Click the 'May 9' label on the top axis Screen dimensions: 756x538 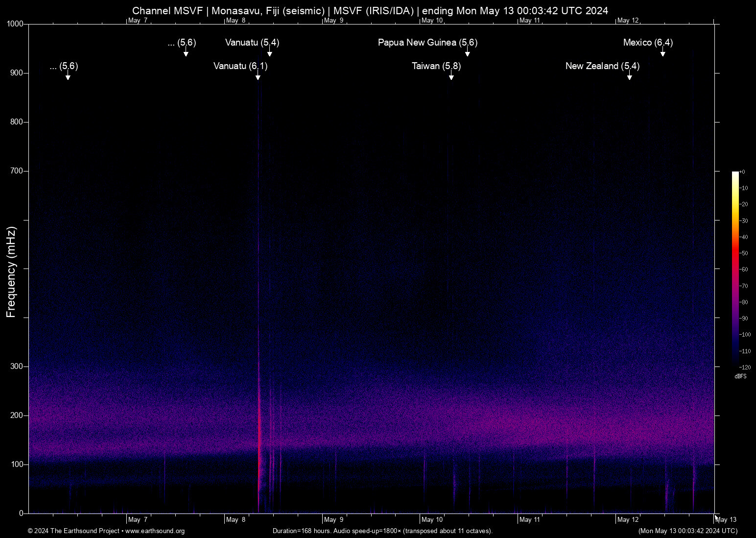coord(333,21)
